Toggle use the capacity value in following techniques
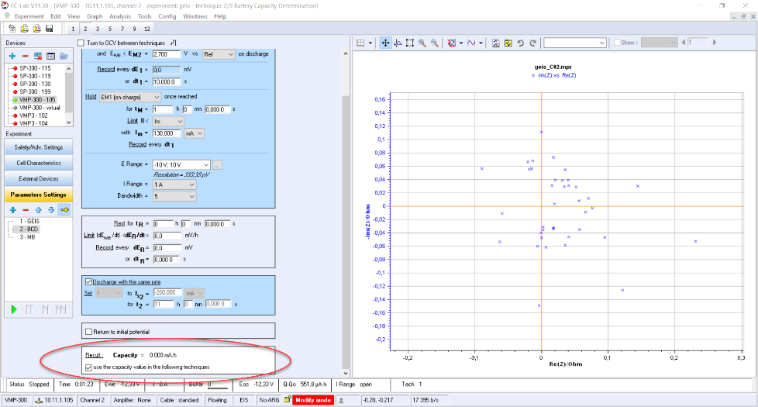 pyautogui.click(x=88, y=367)
